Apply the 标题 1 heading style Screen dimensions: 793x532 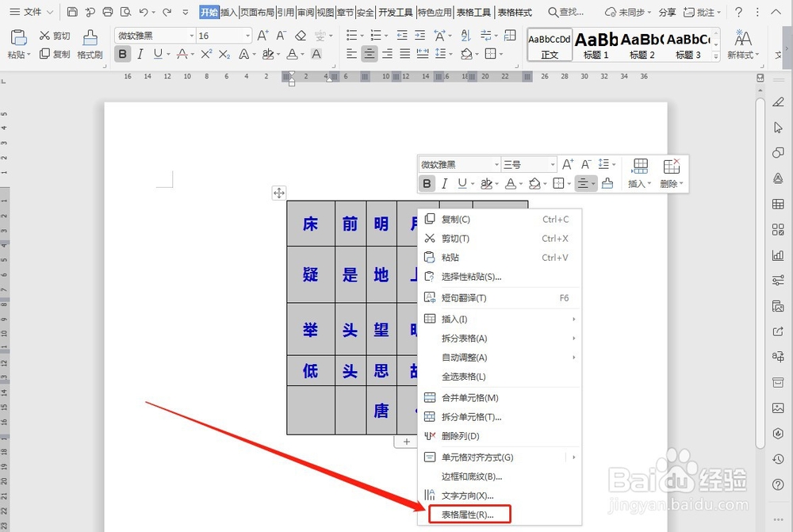point(596,45)
